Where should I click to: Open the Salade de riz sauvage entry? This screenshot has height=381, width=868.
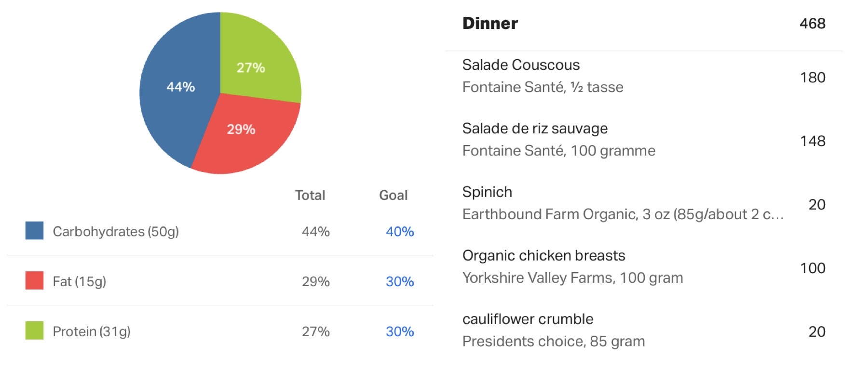(x=644, y=140)
